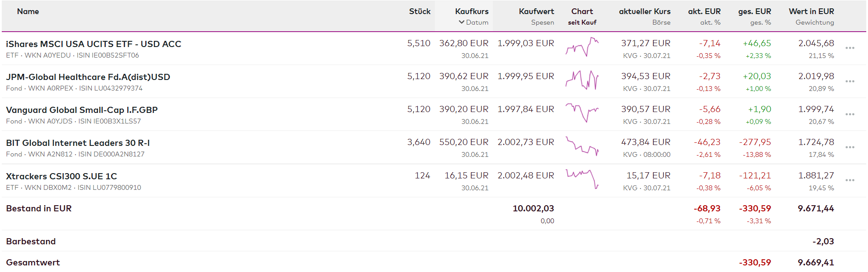
Task: Open options menu for JPM-Global Healthcare row
Action: point(850,81)
